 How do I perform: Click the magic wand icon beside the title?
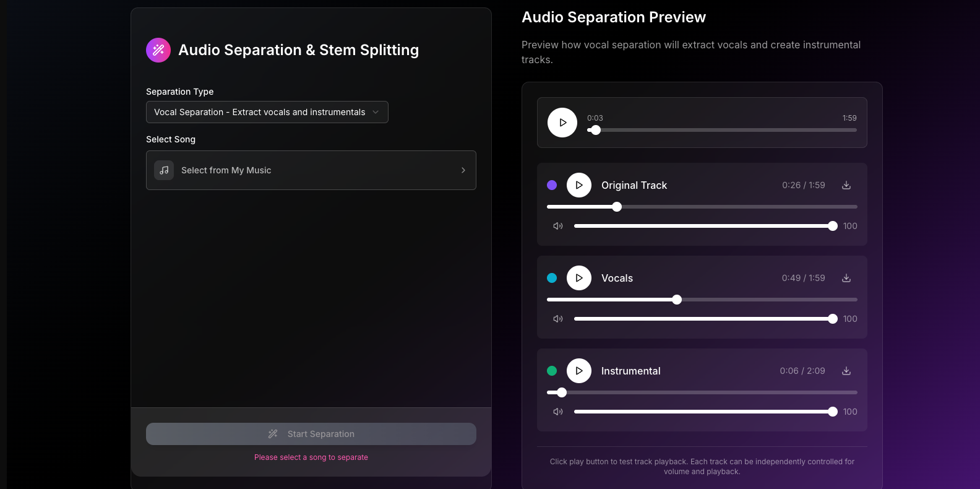tap(158, 50)
